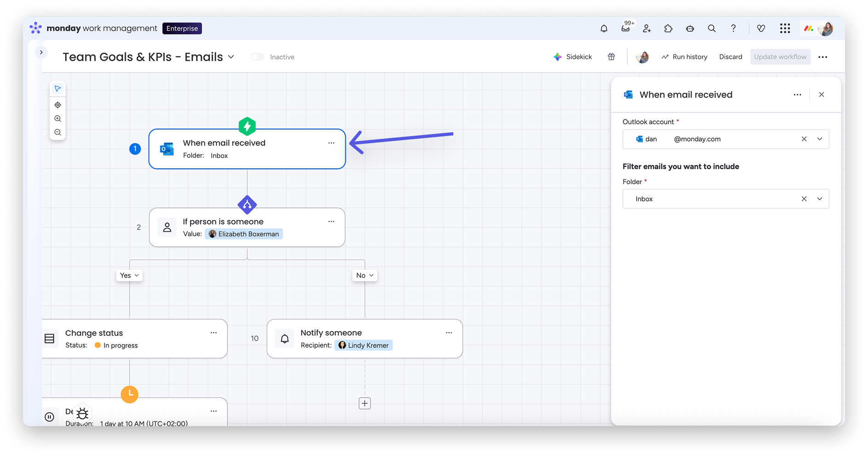Select the Change status action block

click(x=135, y=339)
